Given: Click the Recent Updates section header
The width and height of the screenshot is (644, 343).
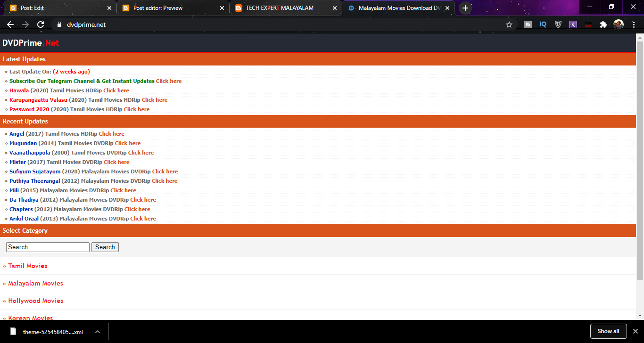Looking at the screenshot, I should pyautogui.click(x=318, y=121).
